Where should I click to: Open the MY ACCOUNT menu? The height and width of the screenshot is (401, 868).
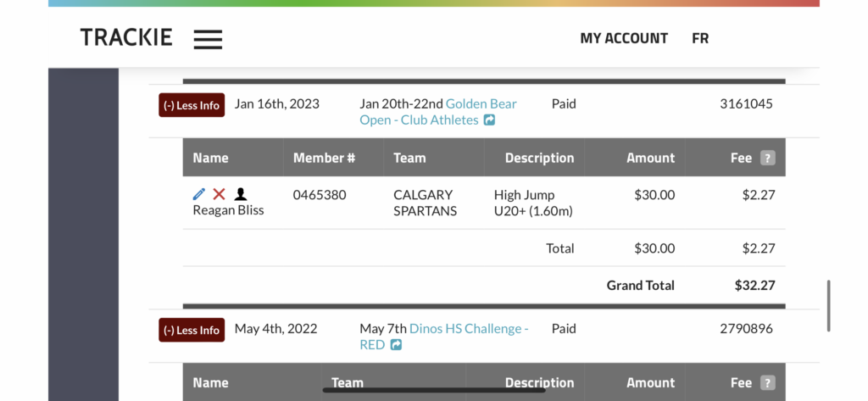click(x=624, y=38)
